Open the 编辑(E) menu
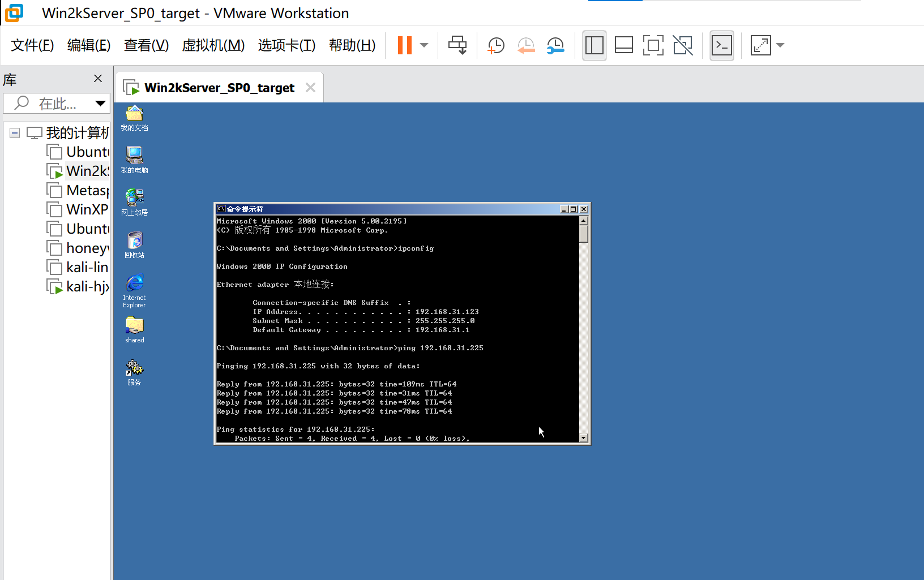This screenshot has width=924, height=580. coord(89,45)
